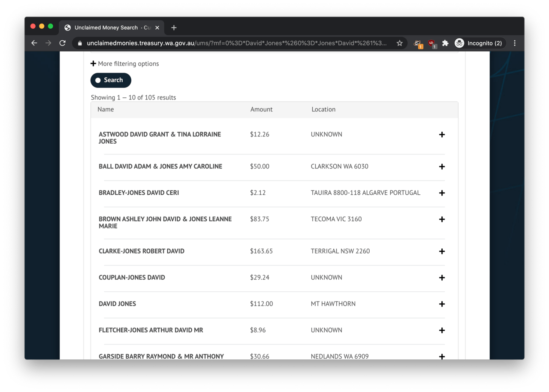The image size is (549, 392).
Task: Click the name FLETCHER-JONES ARTHUR DAVID MR
Action: point(151,330)
